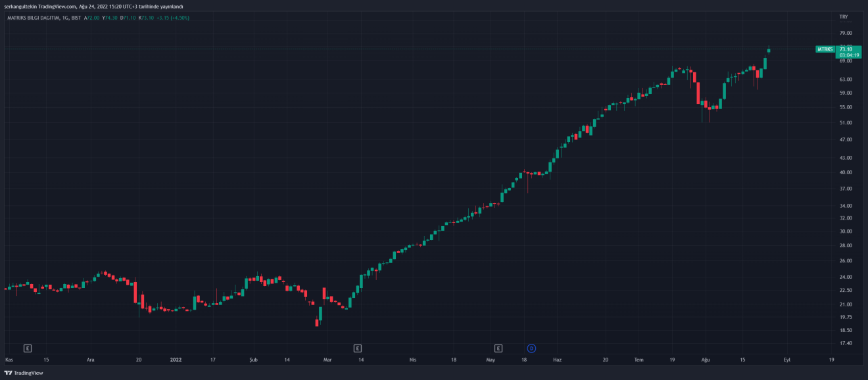The image size is (868, 380).
Task: Click the Haz label on the date axis
Action: point(557,360)
